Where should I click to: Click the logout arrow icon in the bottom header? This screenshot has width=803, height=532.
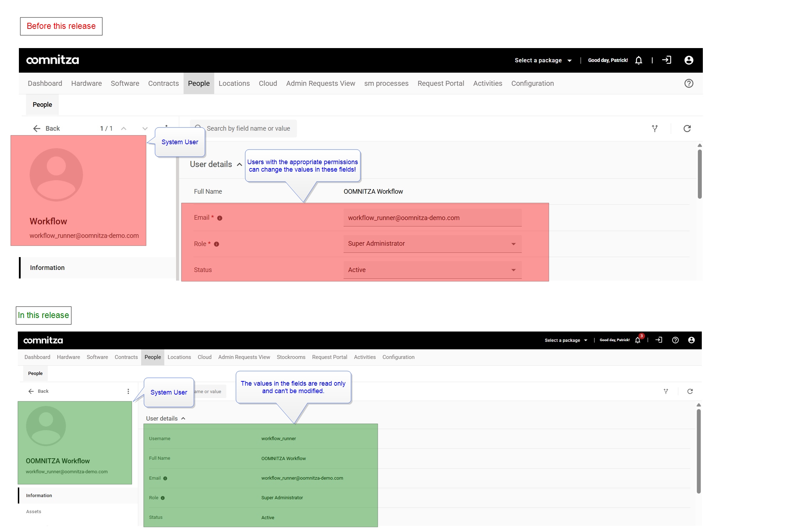point(659,340)
